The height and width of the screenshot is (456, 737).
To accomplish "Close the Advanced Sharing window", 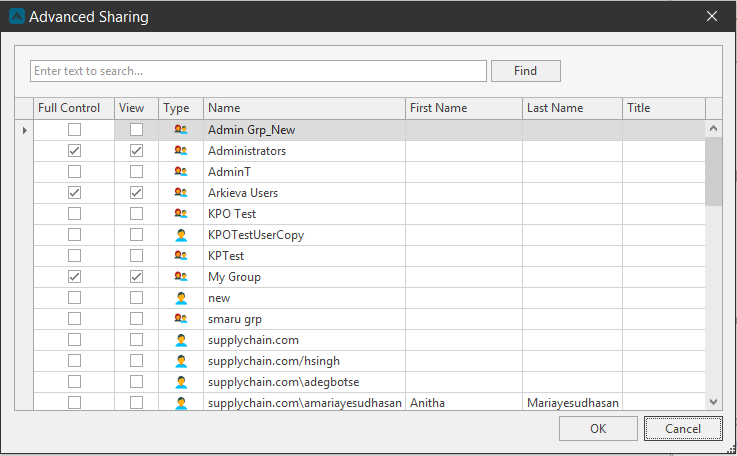I will click(x=712, y=16).
